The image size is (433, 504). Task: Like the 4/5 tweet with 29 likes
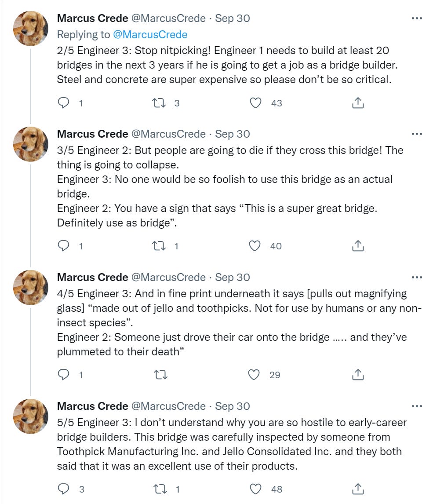coord(255,375)
